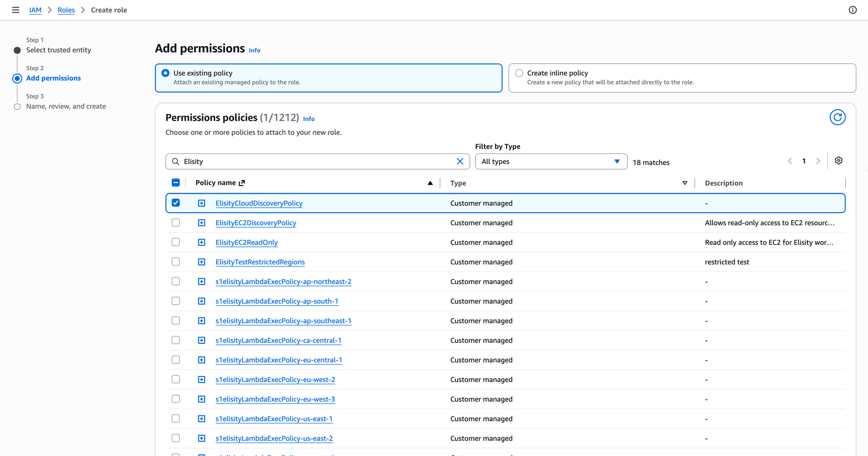Open ElisityEC2DiscoveryPolicy link

pyautogui.click(x=256, y=223)
